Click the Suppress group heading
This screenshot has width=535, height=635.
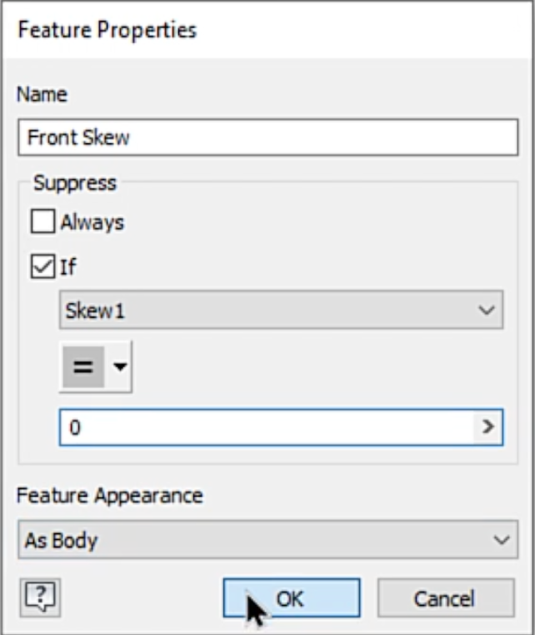(75, 183)
